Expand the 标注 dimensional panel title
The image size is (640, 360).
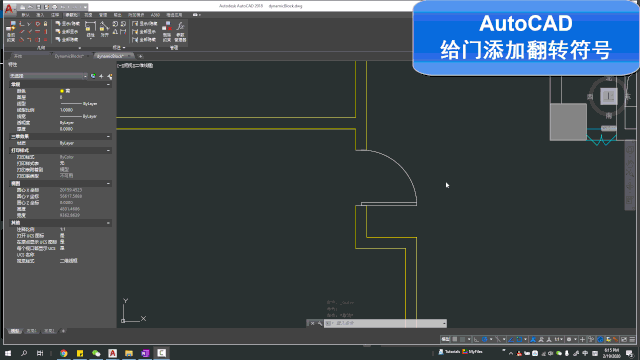[118, 48]
